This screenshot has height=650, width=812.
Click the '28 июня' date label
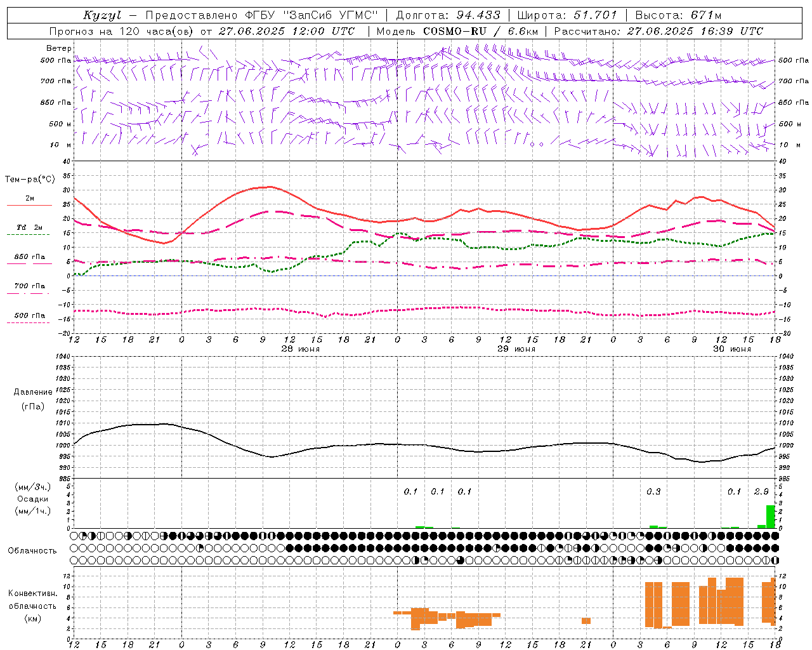click(x=301, y=349)
